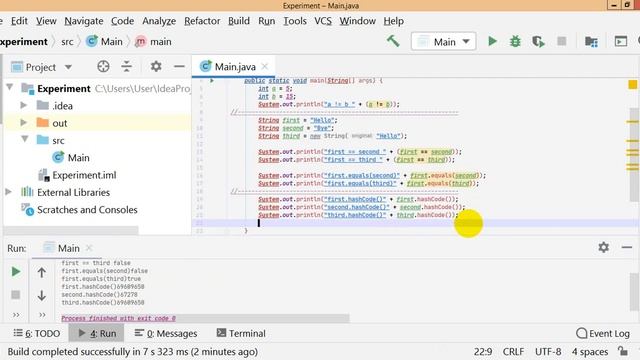Click Main class in the breadcrumb bar
The width and height of the screenshot is (640, 360).
click(104, 42)
